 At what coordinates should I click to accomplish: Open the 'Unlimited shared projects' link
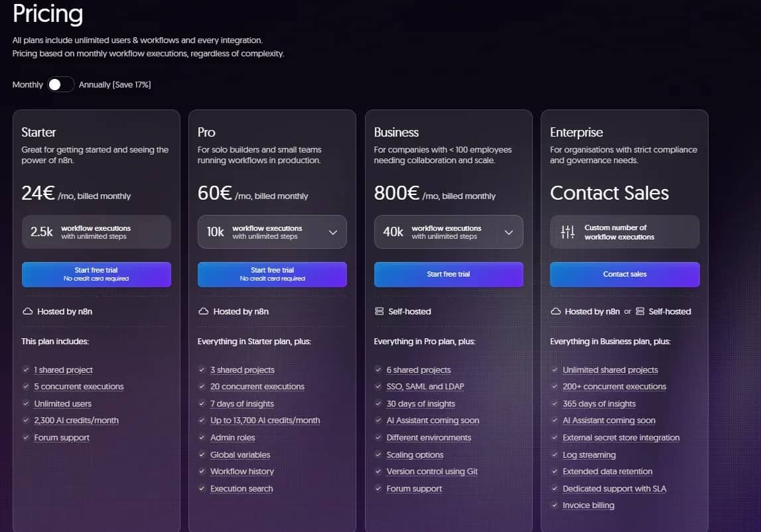pos(610,370)
